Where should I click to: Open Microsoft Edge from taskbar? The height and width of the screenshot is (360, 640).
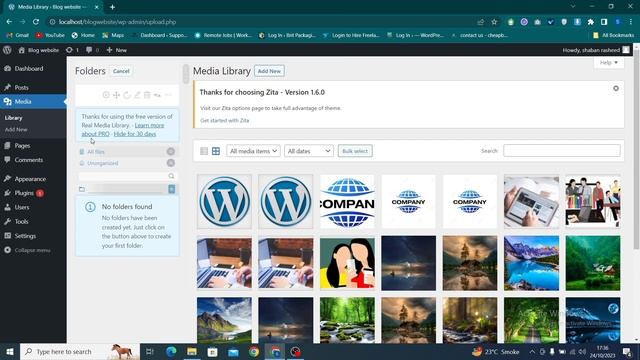point(171,351)
